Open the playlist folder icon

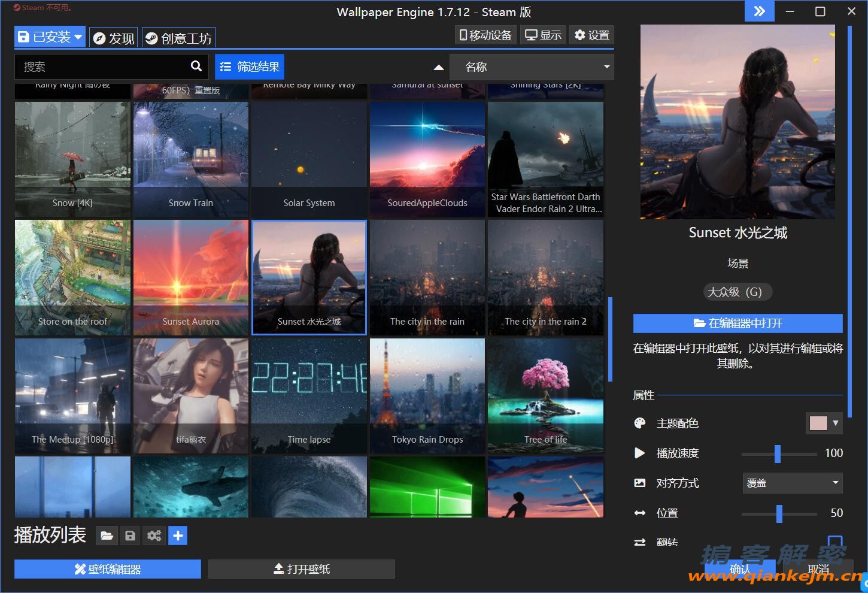[x=107, y=535]
